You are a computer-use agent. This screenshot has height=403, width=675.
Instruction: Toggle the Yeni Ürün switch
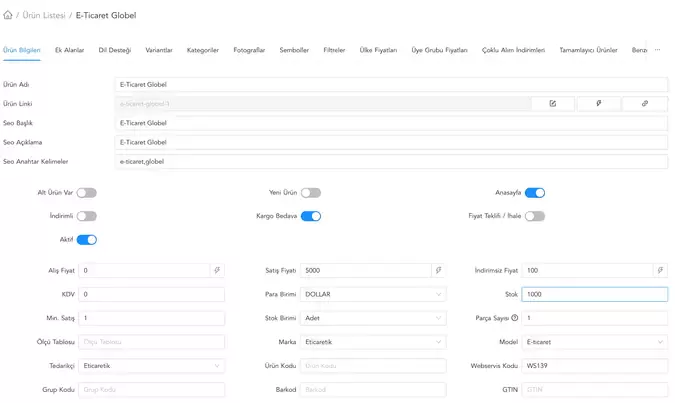point(311,192)
